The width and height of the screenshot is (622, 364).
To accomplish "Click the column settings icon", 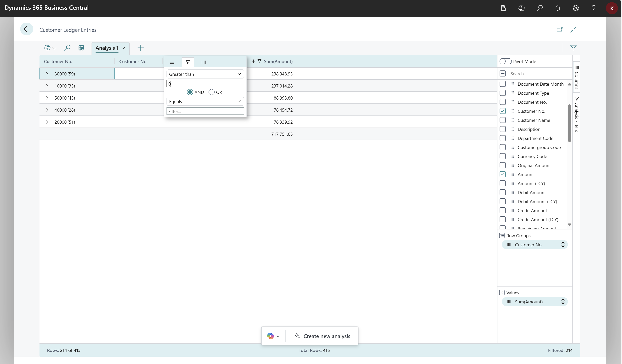I will 204,62.
